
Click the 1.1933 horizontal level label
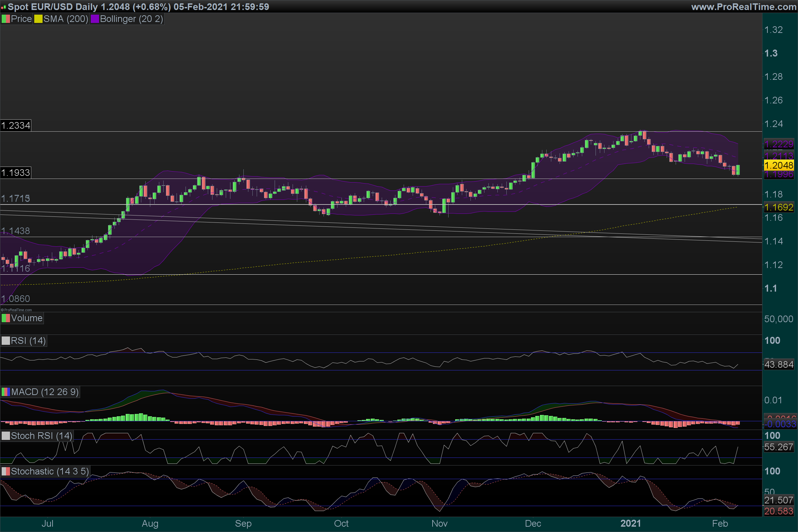[16, 173]
